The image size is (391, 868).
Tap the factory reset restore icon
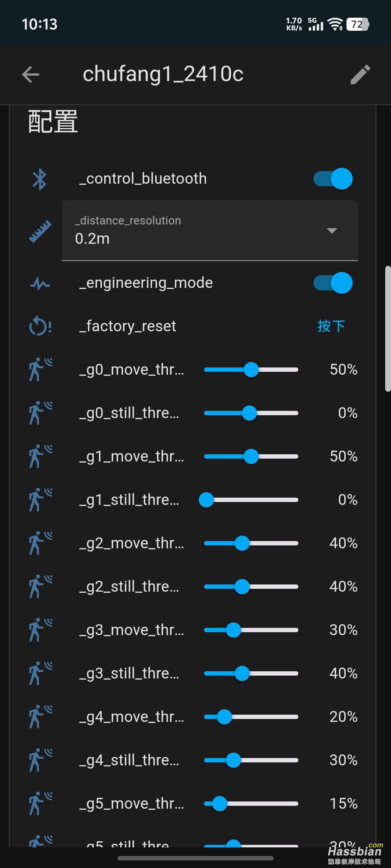[x=40, y=326]
